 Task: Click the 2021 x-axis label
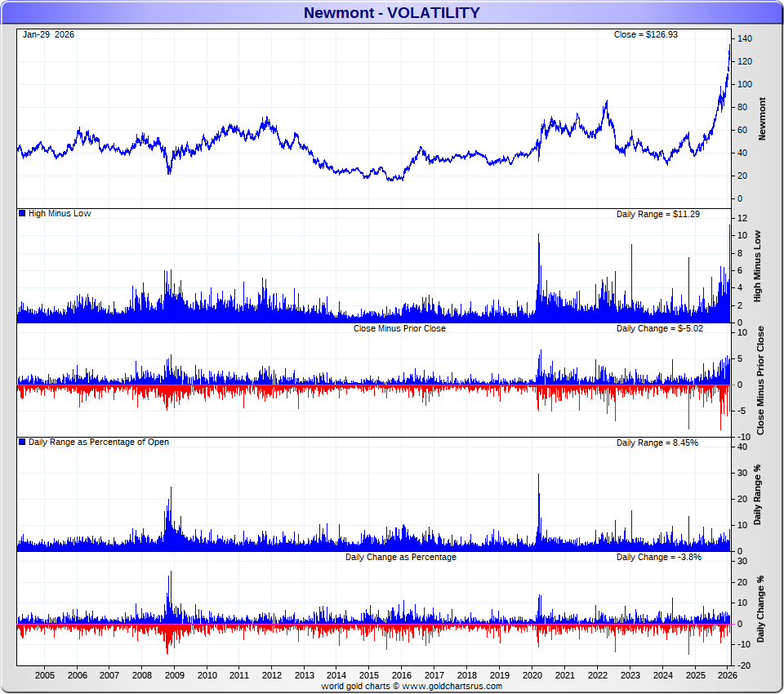coord(565,675)
